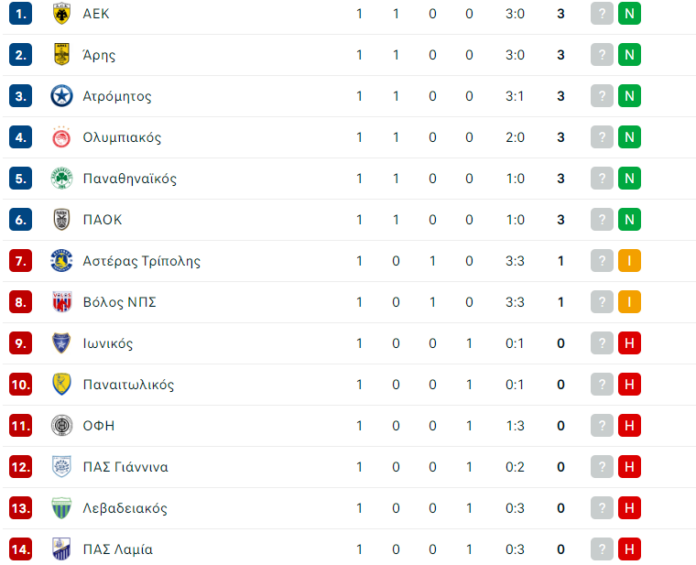Click the ΟΦΗ round crest icon
The width and height of the screenshot is (696, 565).
click(62, 425)
